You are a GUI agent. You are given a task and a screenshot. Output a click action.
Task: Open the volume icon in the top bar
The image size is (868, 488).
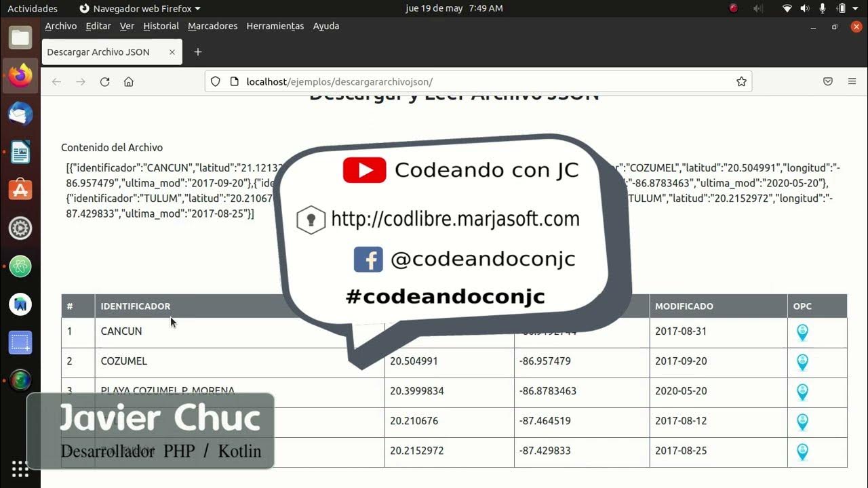(x=805, y=9)
